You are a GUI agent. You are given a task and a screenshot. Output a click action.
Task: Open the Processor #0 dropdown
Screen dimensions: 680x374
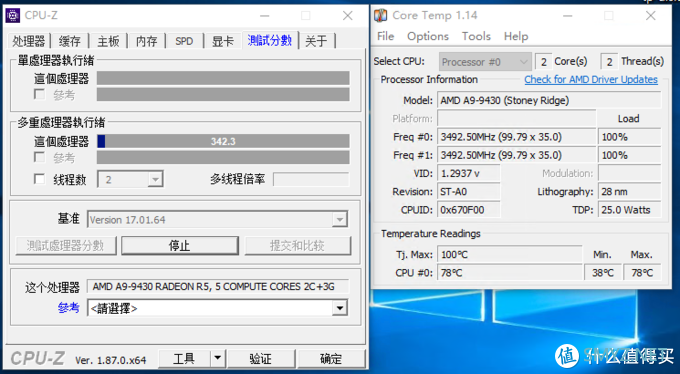pos(485,62)
